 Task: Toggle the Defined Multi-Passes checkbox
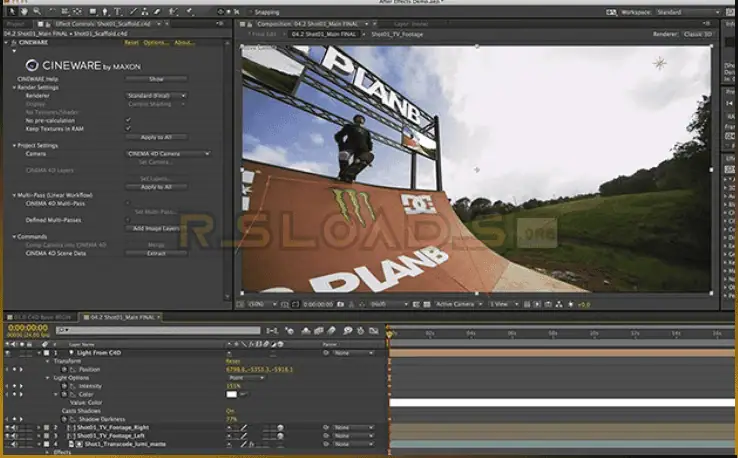(x=128, y=220)
